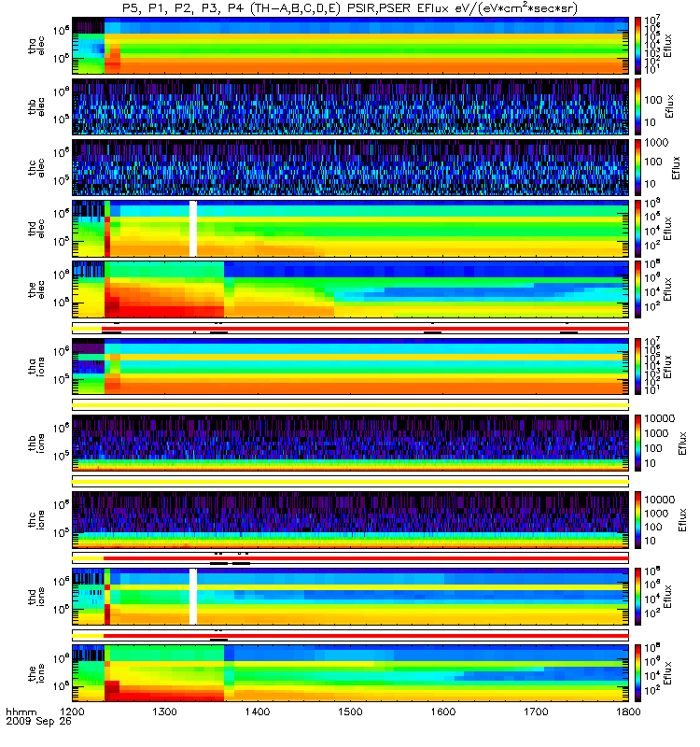The image size is (700, 747).
Task: Click the 'thd ions' panel label
Action: click(x=36, y=597)
